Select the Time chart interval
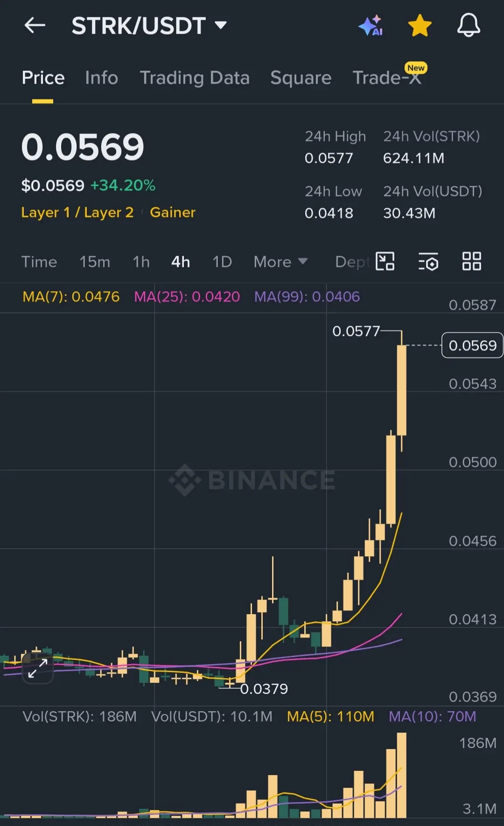Screen dimensions: 504x826 click(x=39, y=262)
